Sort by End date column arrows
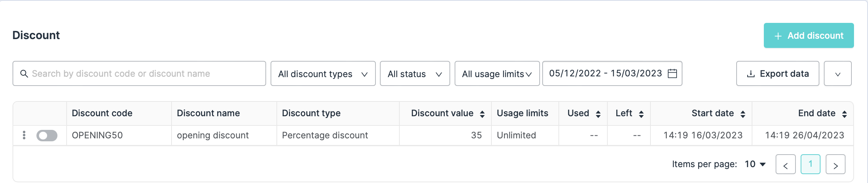Image resolution: width=868 pixels, height=183 pixels. pos(844,114)
